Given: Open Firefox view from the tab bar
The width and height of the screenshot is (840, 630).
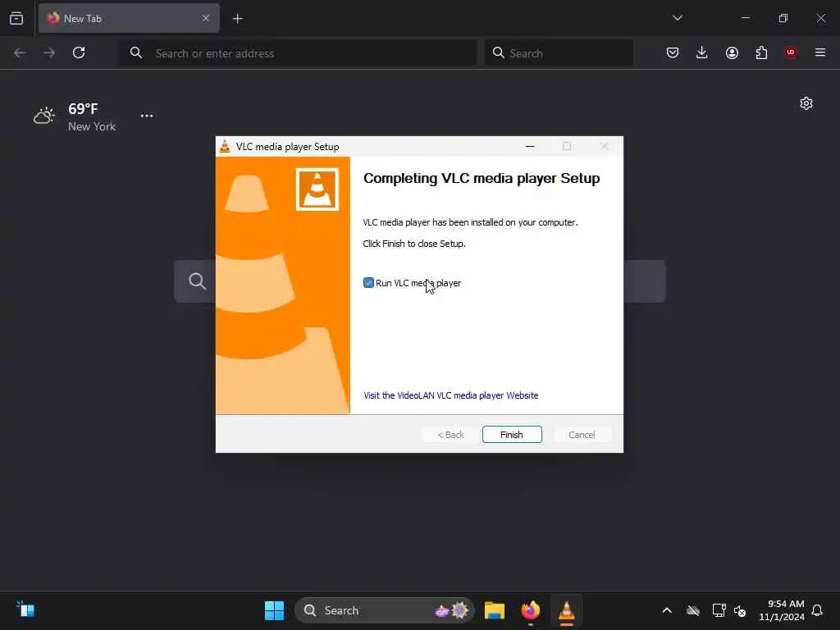Looking at the screenshot, I should (16, 18).
